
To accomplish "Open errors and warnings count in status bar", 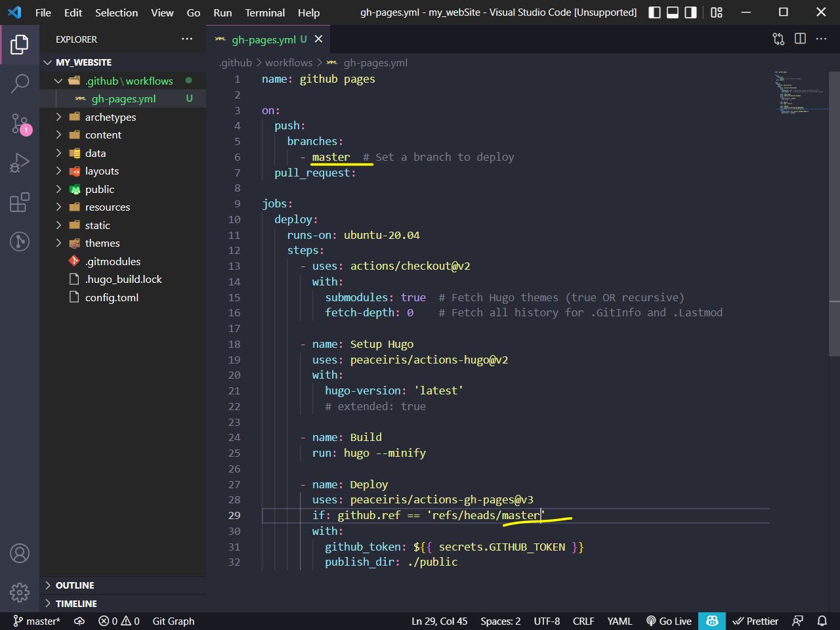I will 119,621.
